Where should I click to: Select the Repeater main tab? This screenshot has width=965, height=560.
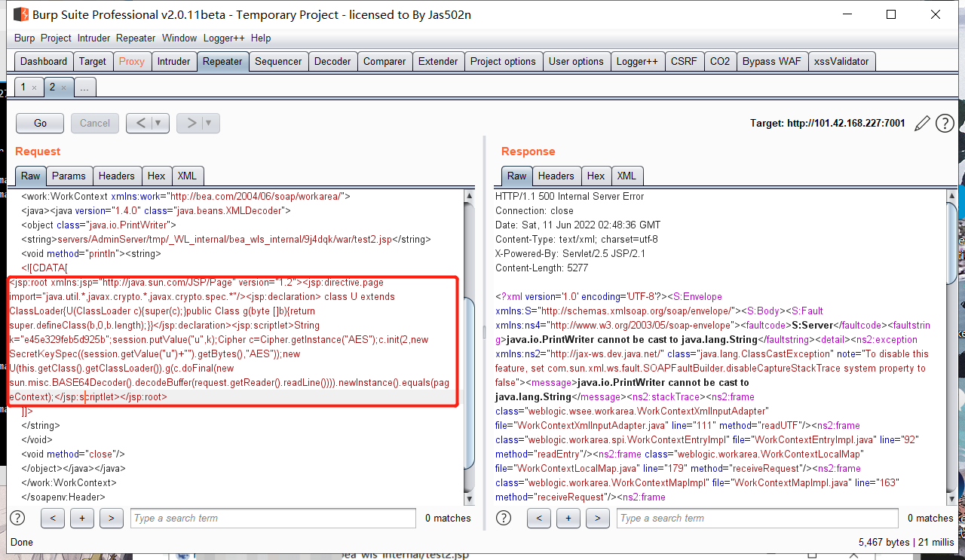pyautogui.click(x=222, y=62)
